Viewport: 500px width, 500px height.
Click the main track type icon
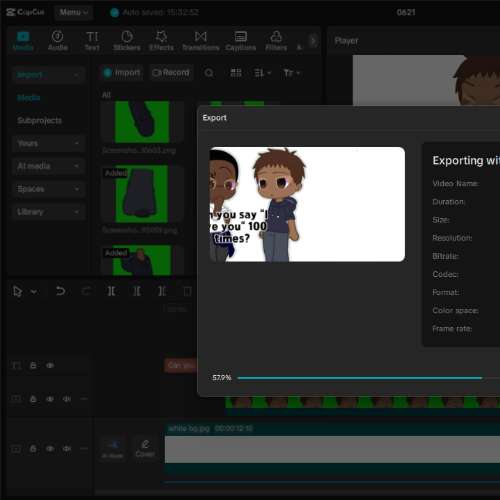click(x=17, y=449)
